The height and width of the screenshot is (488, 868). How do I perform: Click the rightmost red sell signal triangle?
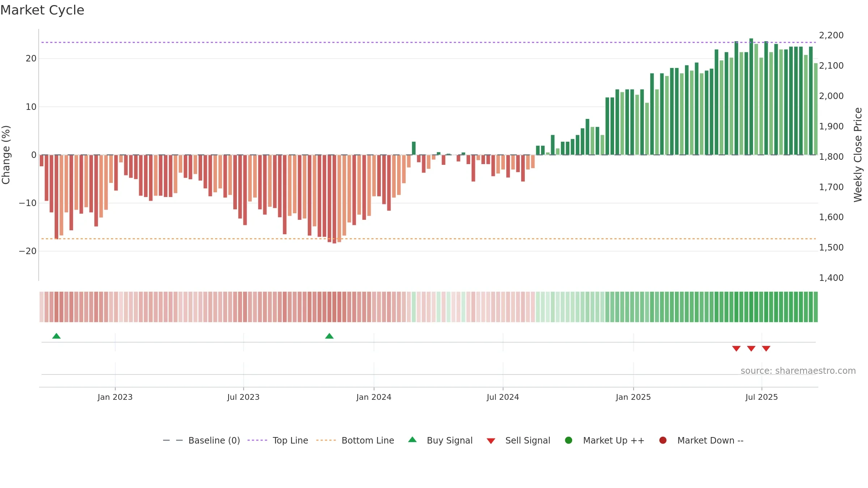[766, 348]
